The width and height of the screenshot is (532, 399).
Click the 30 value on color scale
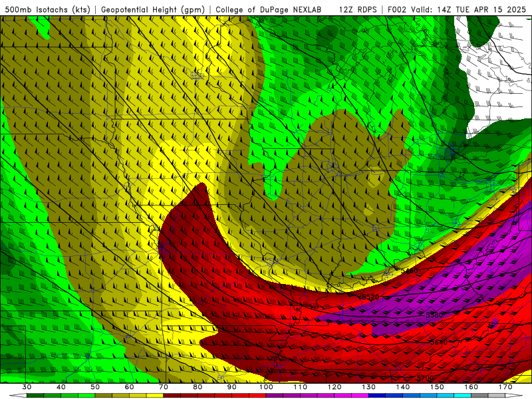(27, 387)
